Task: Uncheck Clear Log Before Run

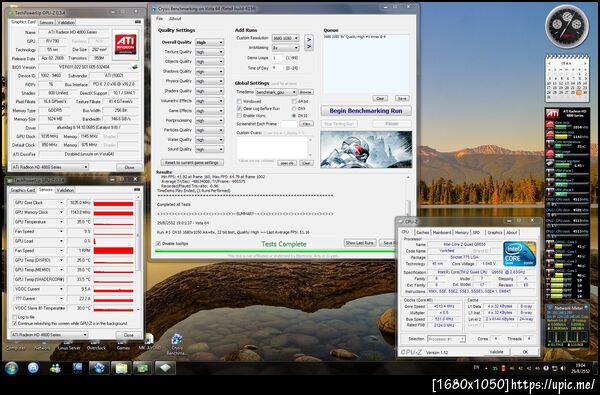Action: pyautogui.click(x=239, y=108)
